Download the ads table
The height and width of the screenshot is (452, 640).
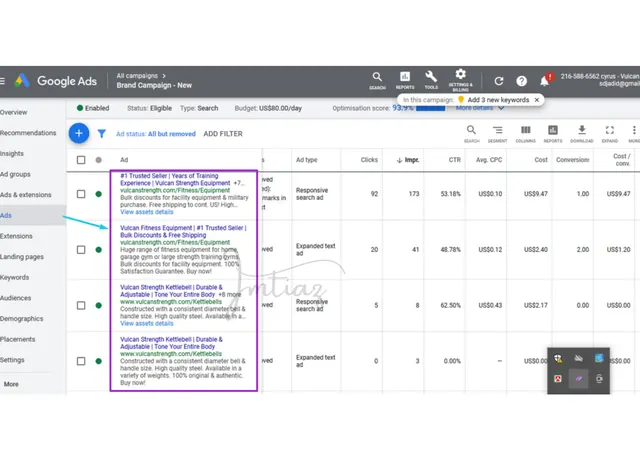(x=582, y=134)
